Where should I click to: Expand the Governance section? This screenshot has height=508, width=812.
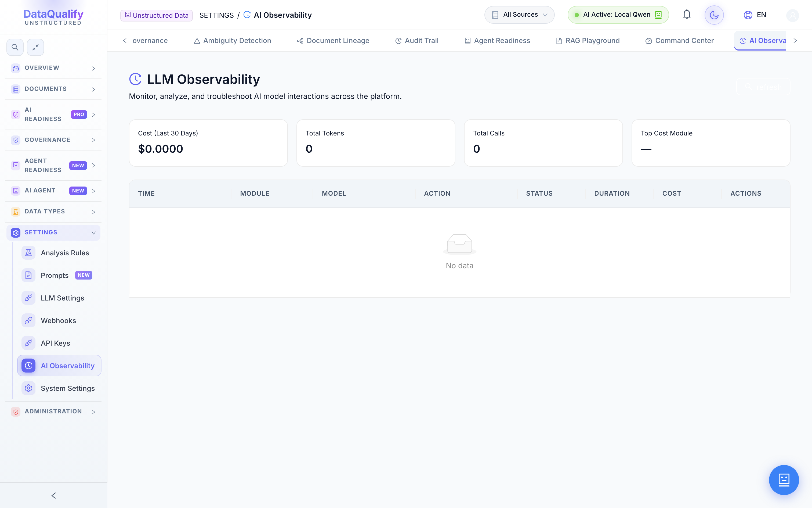click(53, 140)
